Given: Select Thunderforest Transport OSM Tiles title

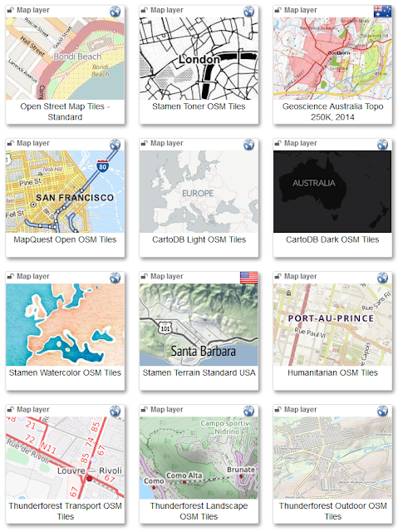Looking at the screenshot, I should click(x=65, y=511).
